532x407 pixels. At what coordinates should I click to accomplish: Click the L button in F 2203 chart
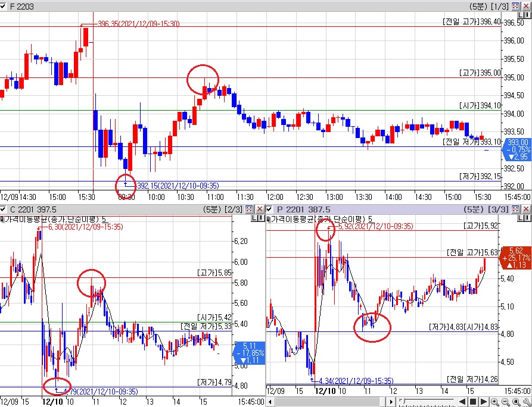tap(521, 15)
